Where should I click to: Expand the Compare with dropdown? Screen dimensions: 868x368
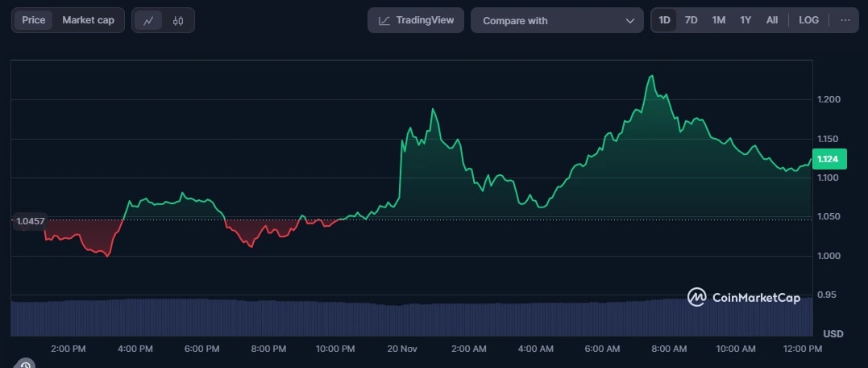pyautogui.click(x=558, y=21)
